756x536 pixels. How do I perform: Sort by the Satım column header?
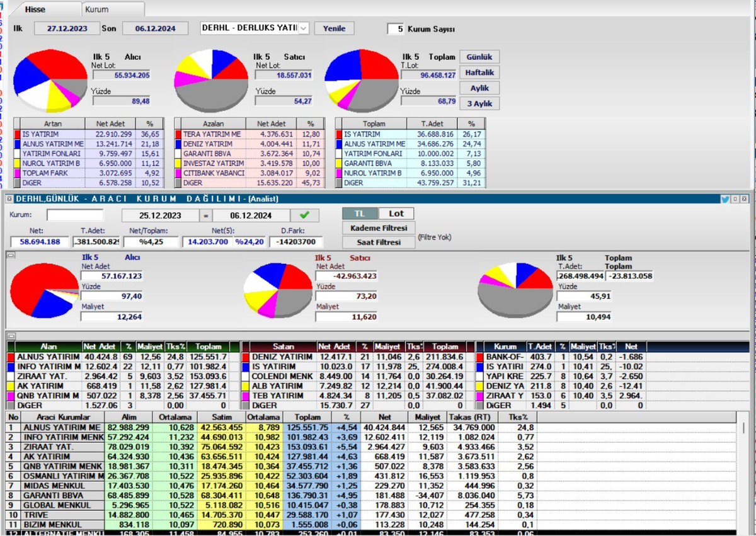tap(222, 417)
